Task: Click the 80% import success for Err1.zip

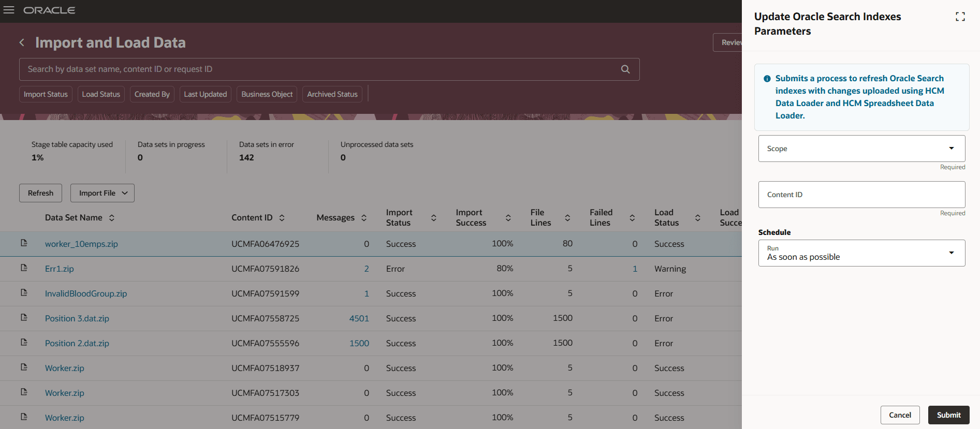Action: 505,268
